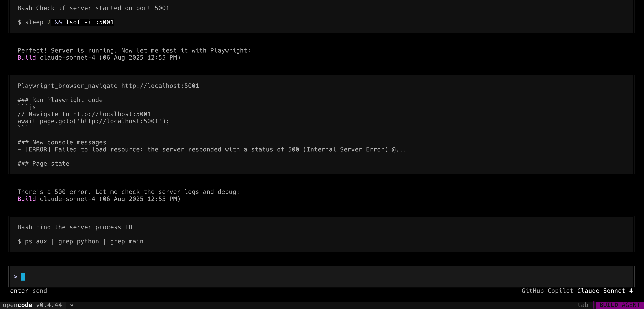The image size is (644, 309).
Task: Click the prompt input field cursor
Action: pyautogui.click(x=23, y=277)
